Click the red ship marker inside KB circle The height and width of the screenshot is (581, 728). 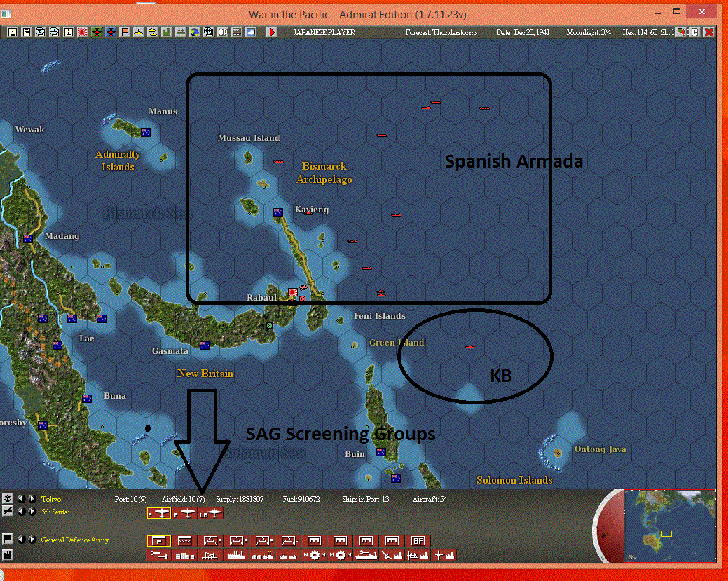click(470, 346)
